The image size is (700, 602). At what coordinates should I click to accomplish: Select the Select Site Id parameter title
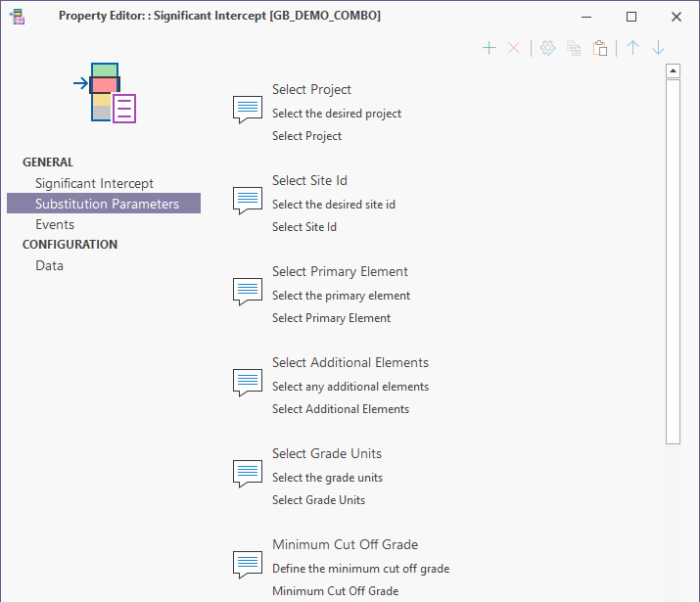(309, 181)
